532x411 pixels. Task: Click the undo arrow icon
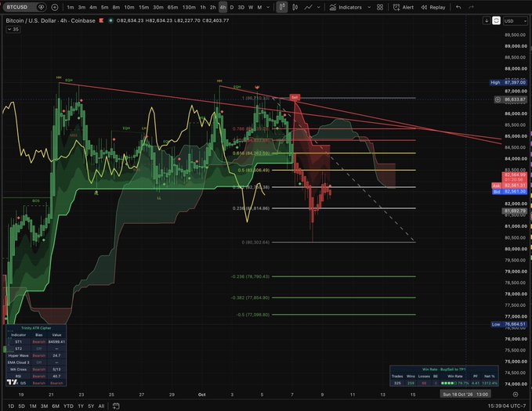(x=458, y=7)
